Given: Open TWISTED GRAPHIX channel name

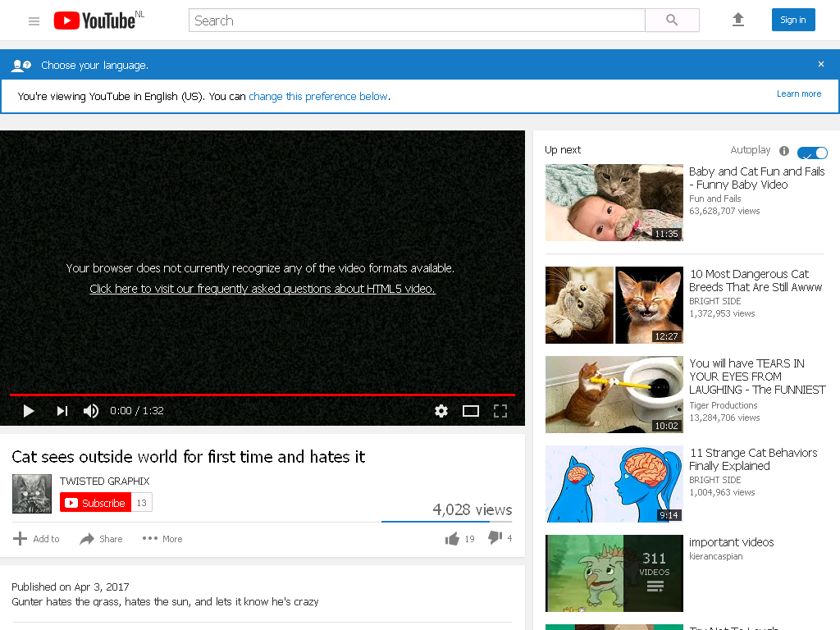Looking at the screenshot, I should (x=104, y=481).
